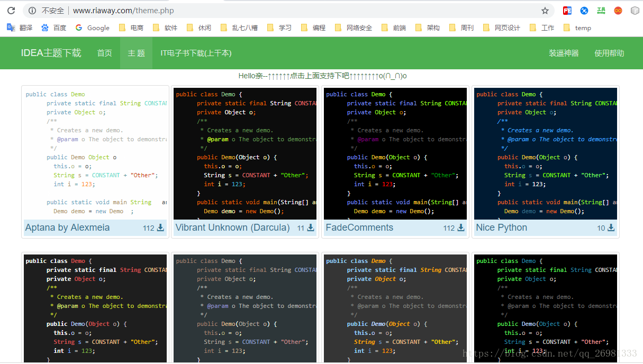This screenshot has width=643, height=364.
Task: Download Aptana by Alexmeia theme icon
Action: click(x=160, y=228)
